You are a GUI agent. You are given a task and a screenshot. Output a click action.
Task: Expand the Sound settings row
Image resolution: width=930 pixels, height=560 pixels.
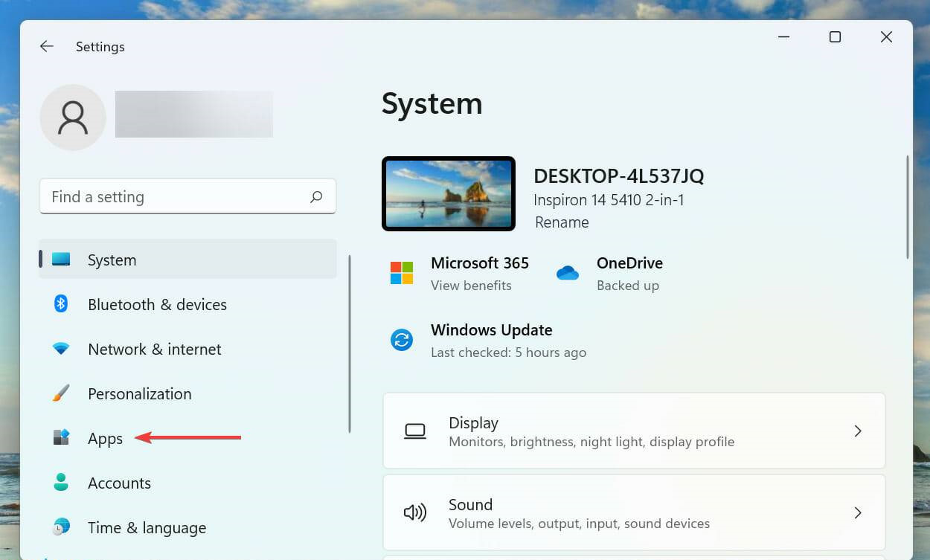858,512
